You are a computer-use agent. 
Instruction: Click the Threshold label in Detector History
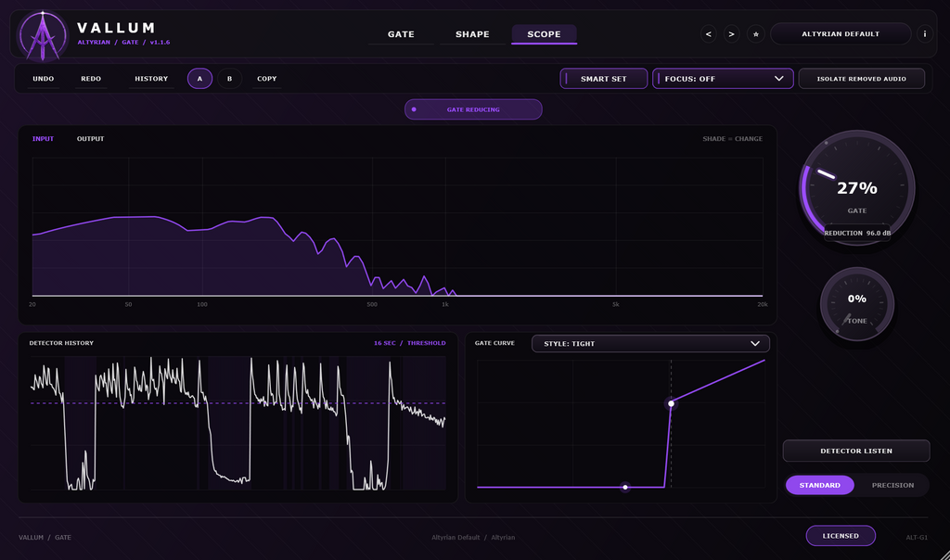pyautogui.click(x=427, y=343)
